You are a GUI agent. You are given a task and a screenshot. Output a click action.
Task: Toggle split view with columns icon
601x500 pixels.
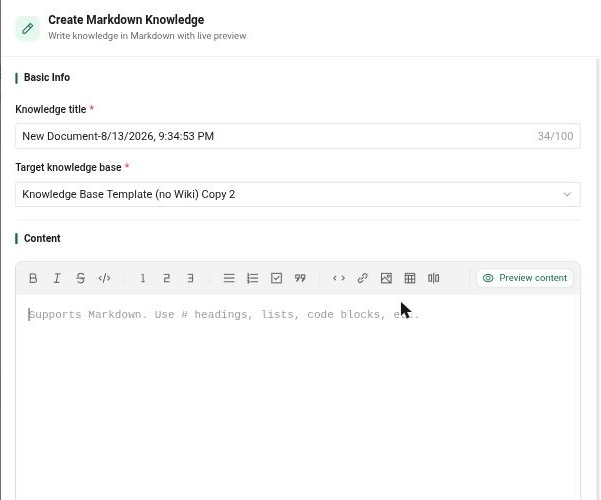coord(434,278)
